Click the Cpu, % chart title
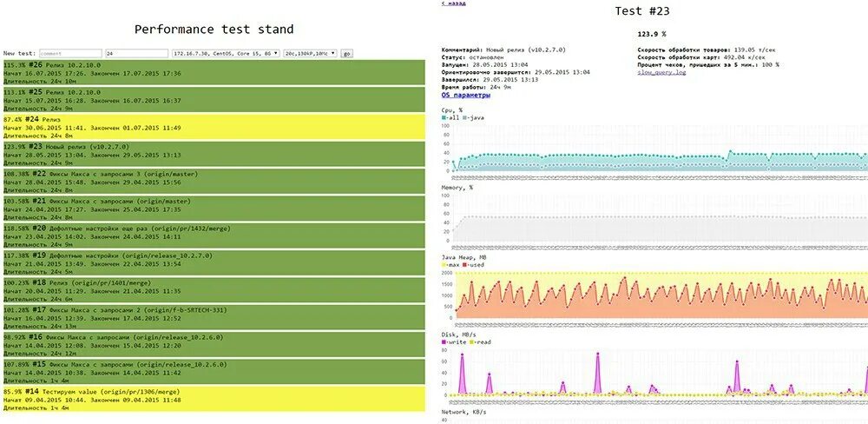This screenshot has width=868, height=424. pos(451,109)
